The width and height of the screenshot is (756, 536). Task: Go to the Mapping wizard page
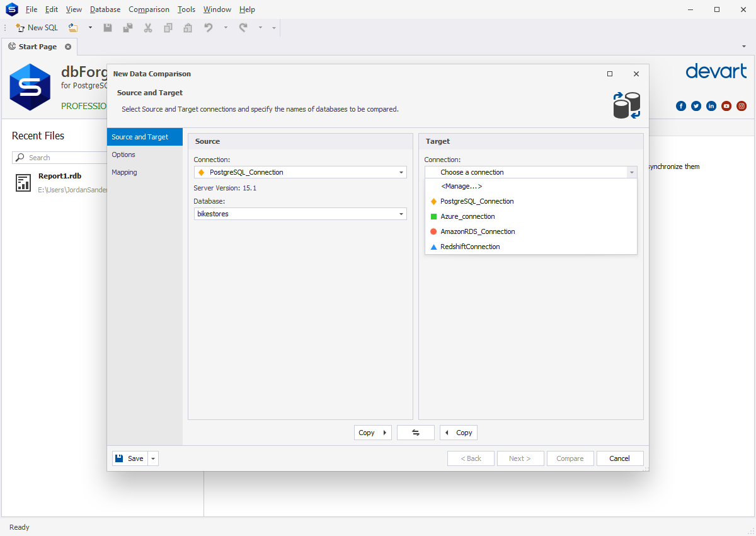(145, 172)
